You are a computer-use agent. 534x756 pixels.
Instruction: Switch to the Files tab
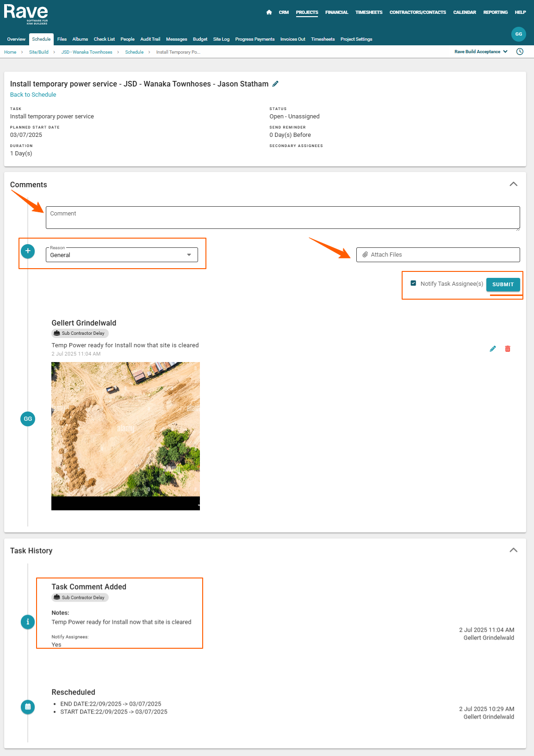[62, 39]
